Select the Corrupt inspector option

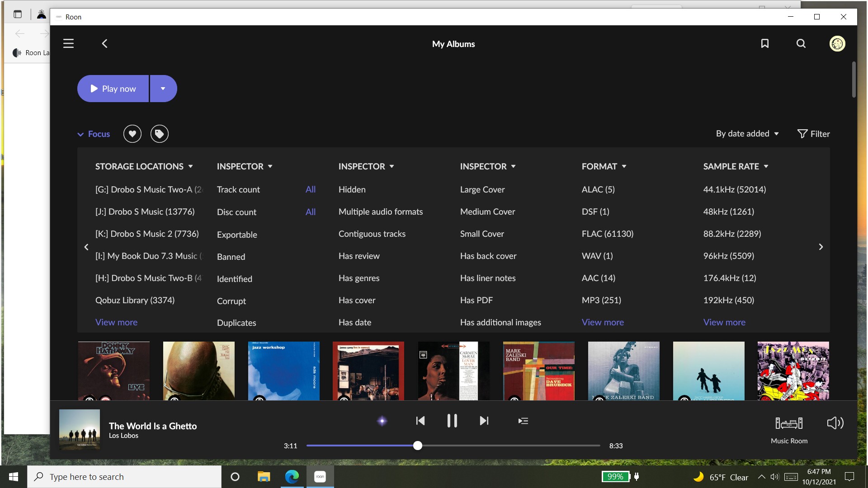coord(231,301)
